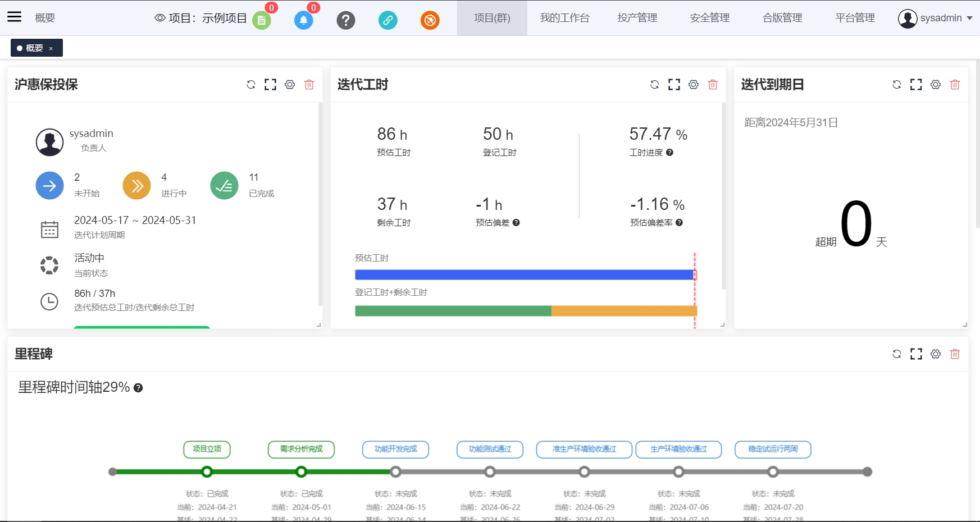This screenshot has width=980, height=522.
Task: Switch to the 我的工作台 menu
Action: (564, 18)
